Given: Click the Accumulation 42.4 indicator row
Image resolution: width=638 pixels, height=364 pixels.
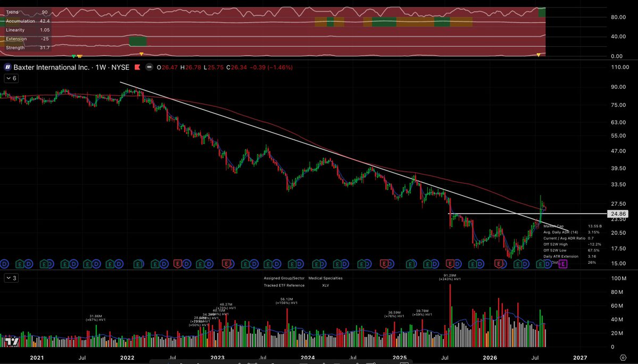Looking at the screenshot, I should point(28,21).
